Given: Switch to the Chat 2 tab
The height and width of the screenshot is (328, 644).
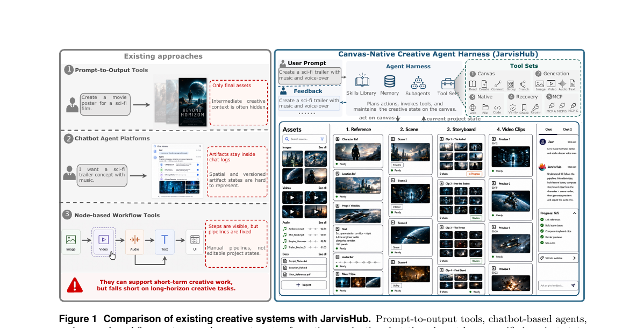Looking at the screenshot, I should tap(567, 130).
